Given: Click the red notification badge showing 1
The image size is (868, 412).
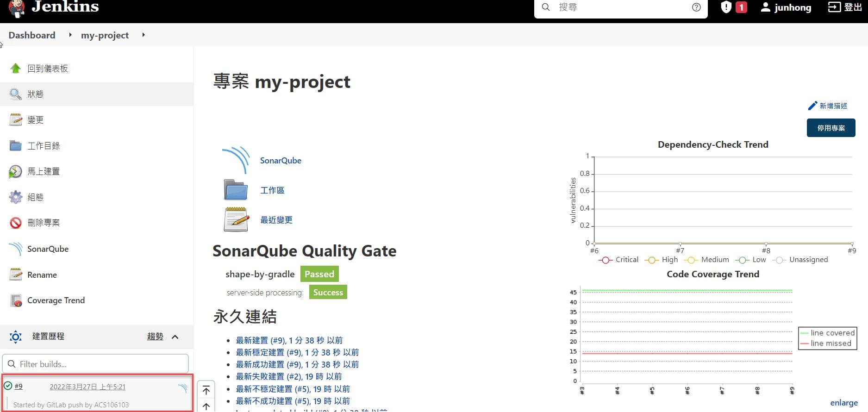Looking at the screenshot, I should pyautogui.click(x=741, y=7).
